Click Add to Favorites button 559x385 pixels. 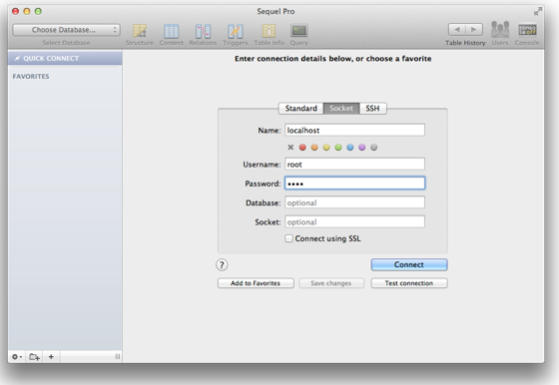coord(256,283)
